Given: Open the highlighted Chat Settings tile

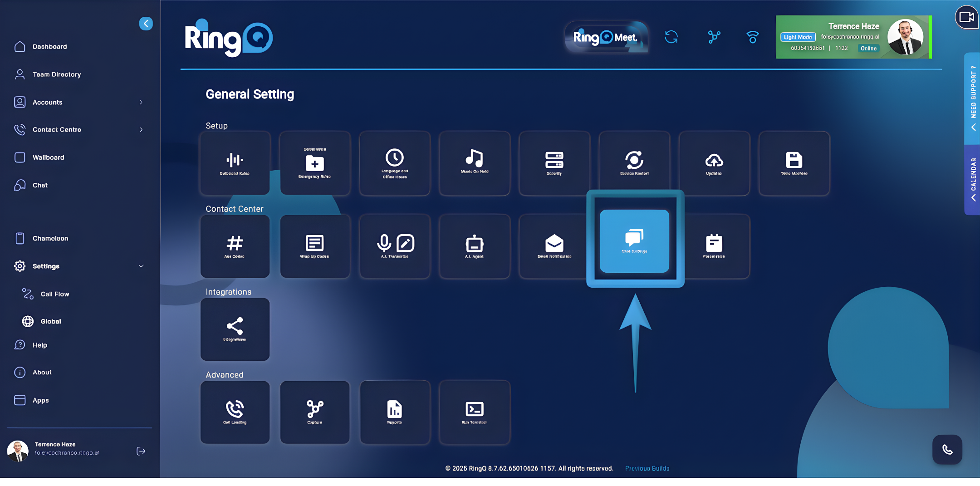Looking at the screenshot, I should tap(634, 241).
